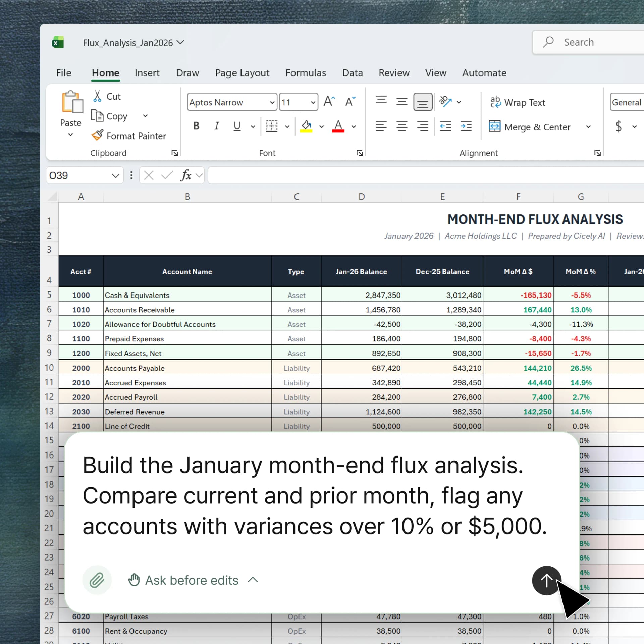The image size is (644, 644).
Task: Open the border style dropdown
Action: pos(287,127)
